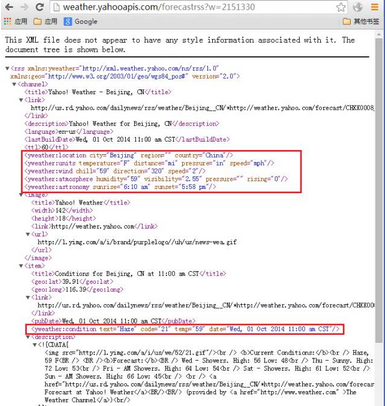Viewport: 387px width, 406px height.
Task: Click the 'This XML file does not appear' notice
Action: point(180,45)
